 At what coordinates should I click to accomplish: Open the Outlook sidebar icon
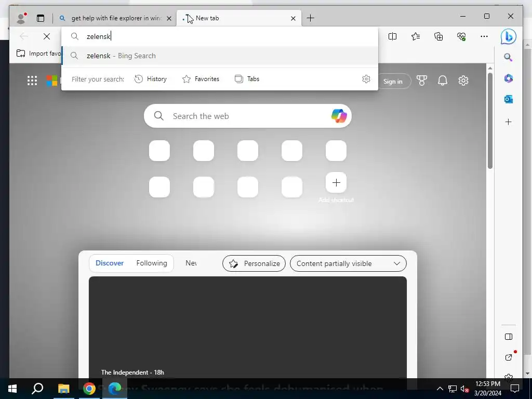508,99
